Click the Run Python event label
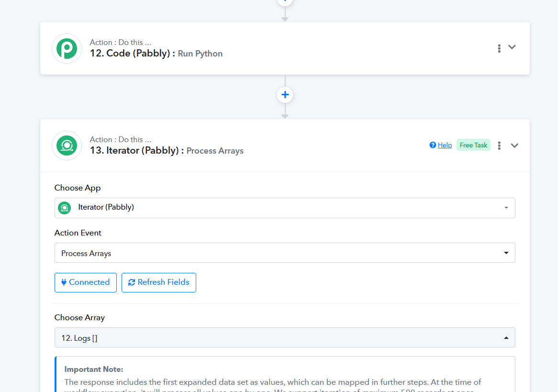Screen dimensions: 558x392 click(200, 54)
